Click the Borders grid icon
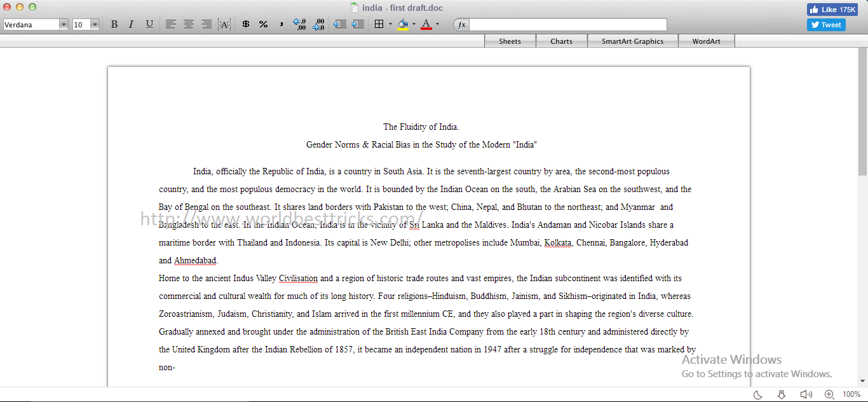868x402 pixels. click(379, 24)
